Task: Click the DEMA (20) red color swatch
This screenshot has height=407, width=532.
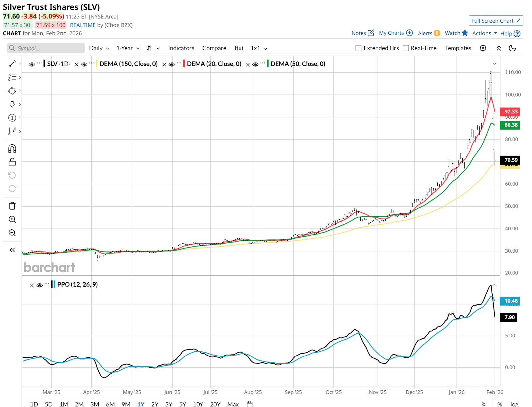Action: pos(184,64)
